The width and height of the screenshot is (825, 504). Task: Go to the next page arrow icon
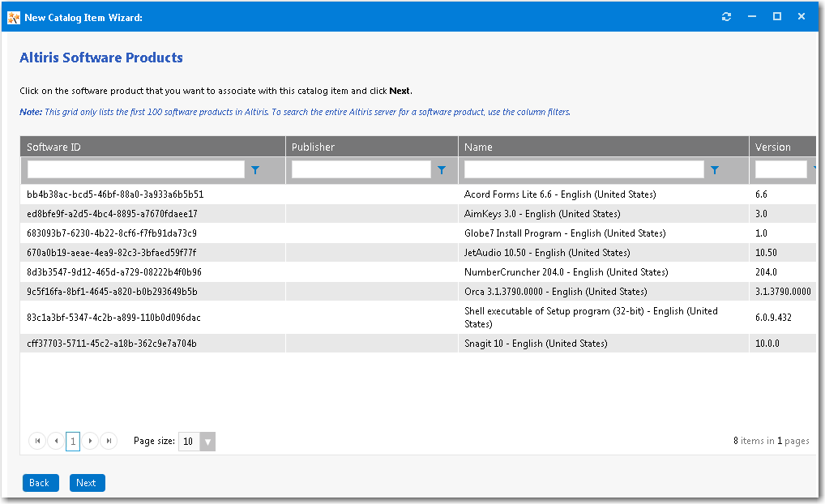point(91,441)
